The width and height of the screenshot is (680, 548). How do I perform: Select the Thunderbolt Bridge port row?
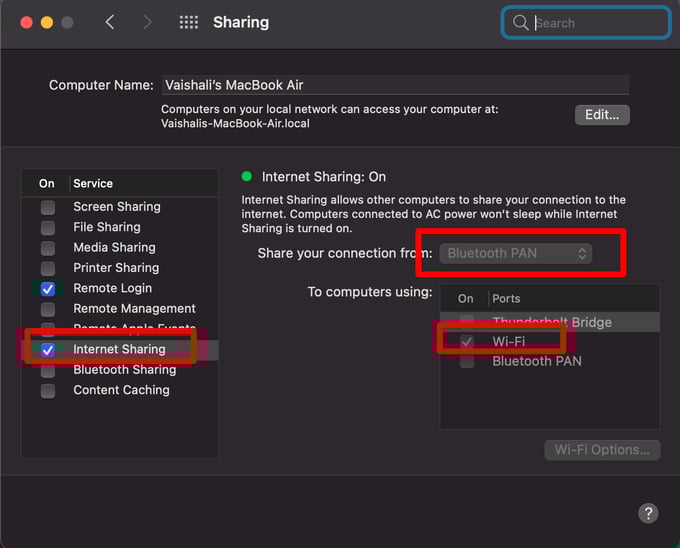tap(550, 322)
